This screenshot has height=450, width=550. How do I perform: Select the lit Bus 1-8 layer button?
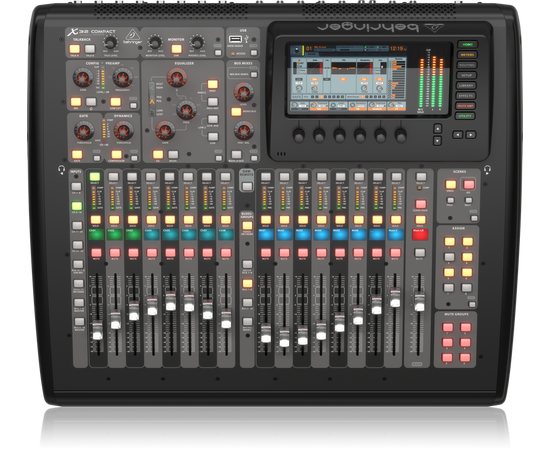247,283
